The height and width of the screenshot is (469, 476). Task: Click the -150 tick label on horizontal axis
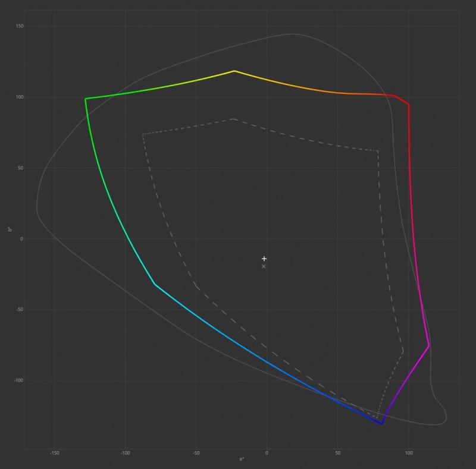click(x=54, y=453)
